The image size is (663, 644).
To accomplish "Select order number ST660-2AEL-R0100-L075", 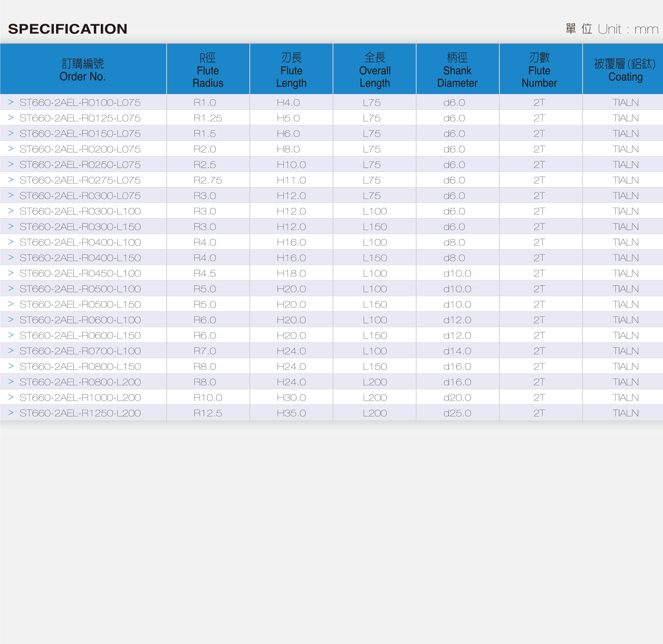I will 80,102.
